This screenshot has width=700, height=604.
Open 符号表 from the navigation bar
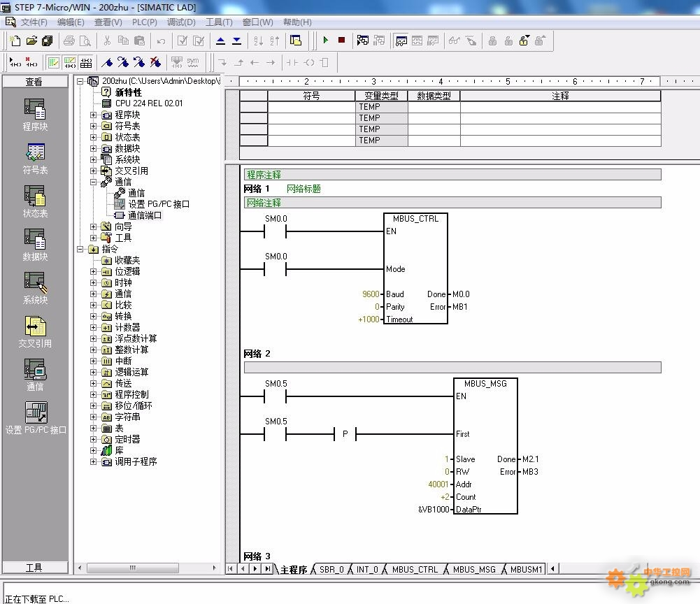[x=35, y=159]
